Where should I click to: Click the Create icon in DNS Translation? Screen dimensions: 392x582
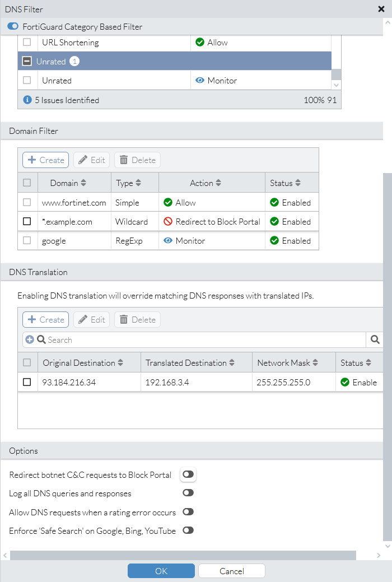click(x=32, y=319)
